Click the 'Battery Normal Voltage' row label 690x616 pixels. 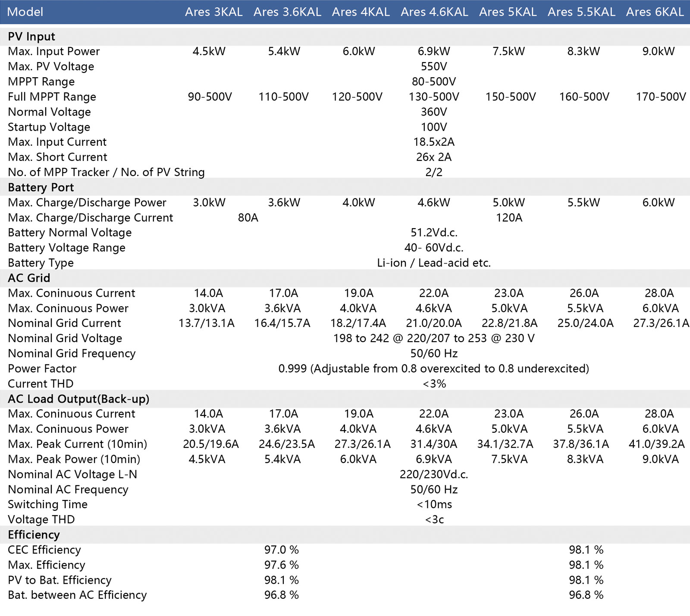coord(69,233)
